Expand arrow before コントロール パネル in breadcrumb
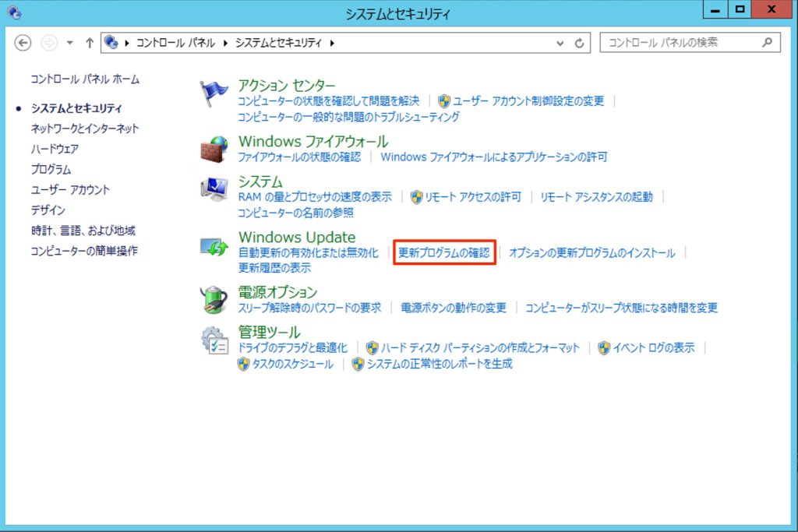Image resolution: width=798 pixels, height=532 pixels. (127, 43)
